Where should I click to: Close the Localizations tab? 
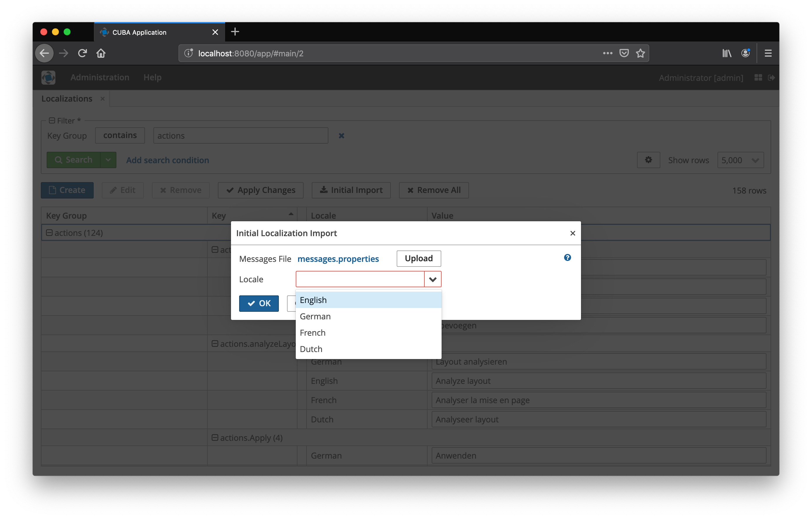tap(102, 99)
